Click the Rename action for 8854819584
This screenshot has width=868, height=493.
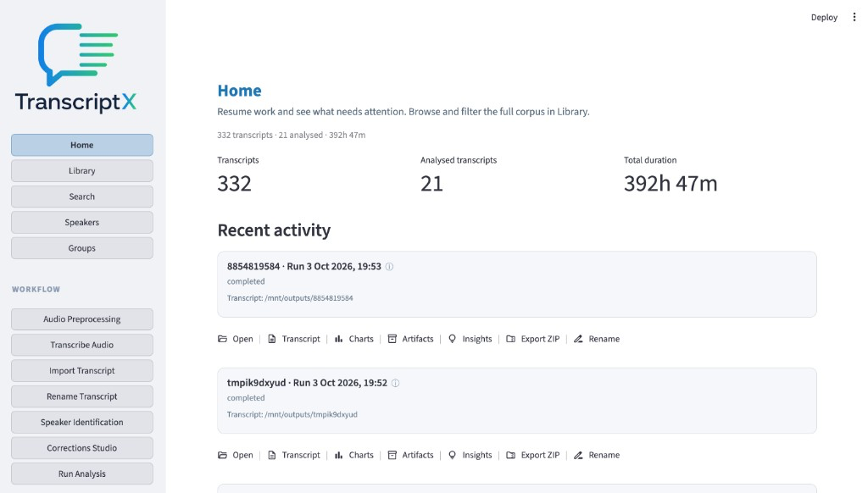click(597, 339)
